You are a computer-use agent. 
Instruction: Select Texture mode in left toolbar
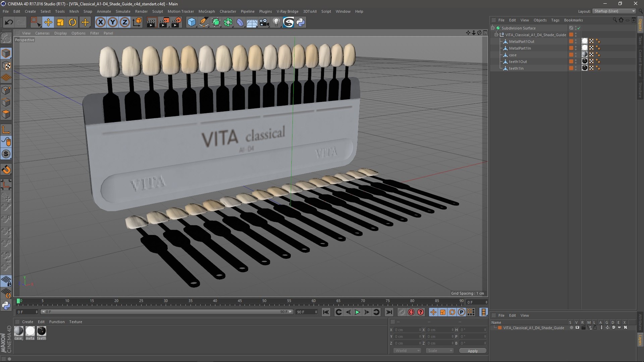[6, 66]
